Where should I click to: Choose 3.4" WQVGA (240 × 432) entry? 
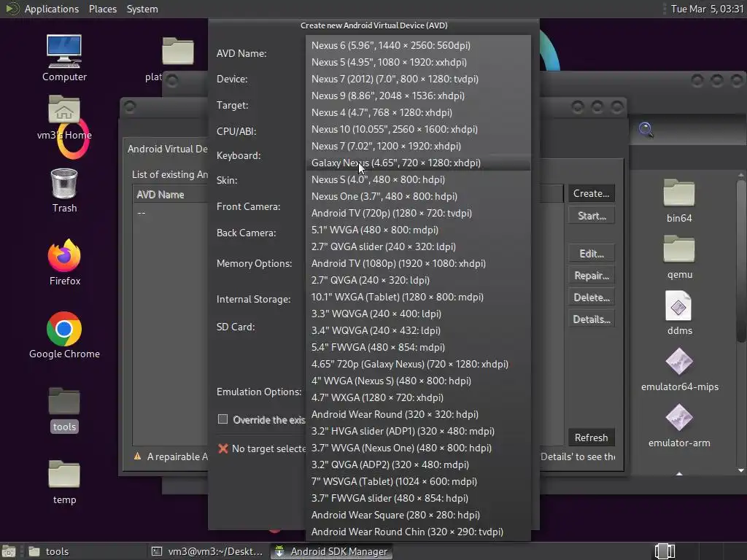tap(418, 330)
